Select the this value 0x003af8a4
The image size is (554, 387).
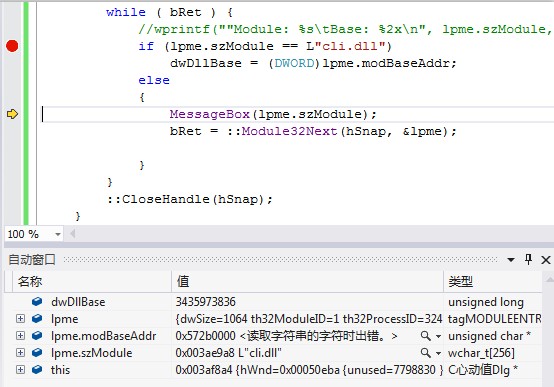[x=309, y=370]
